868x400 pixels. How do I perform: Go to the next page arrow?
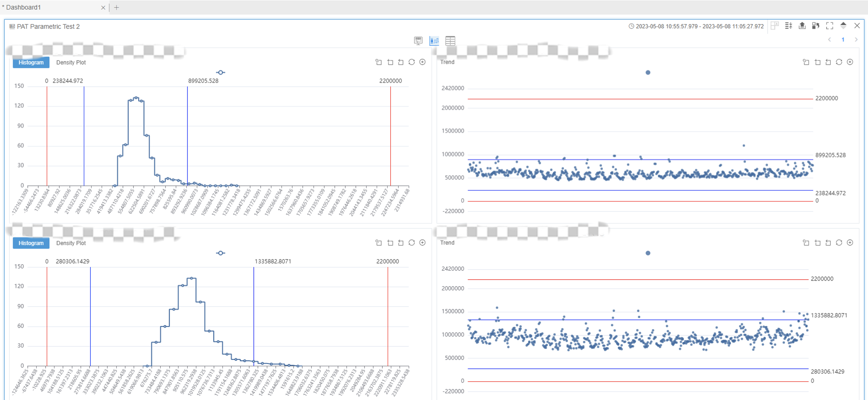click(x=856, y=40)
